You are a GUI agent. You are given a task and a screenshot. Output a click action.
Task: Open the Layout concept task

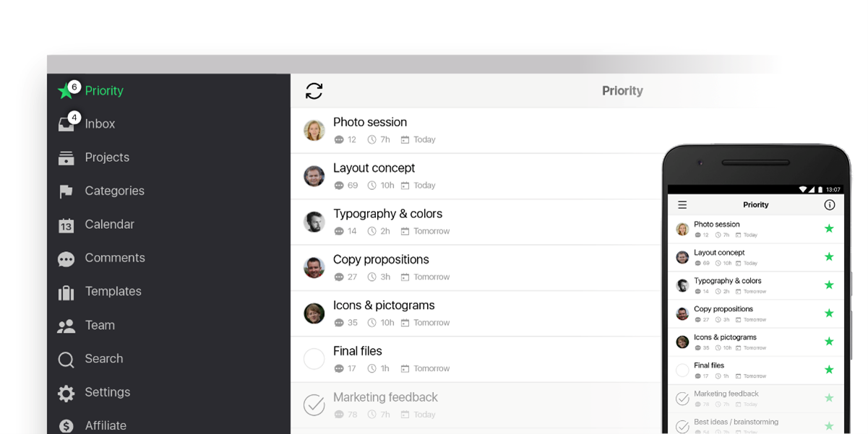374,168
